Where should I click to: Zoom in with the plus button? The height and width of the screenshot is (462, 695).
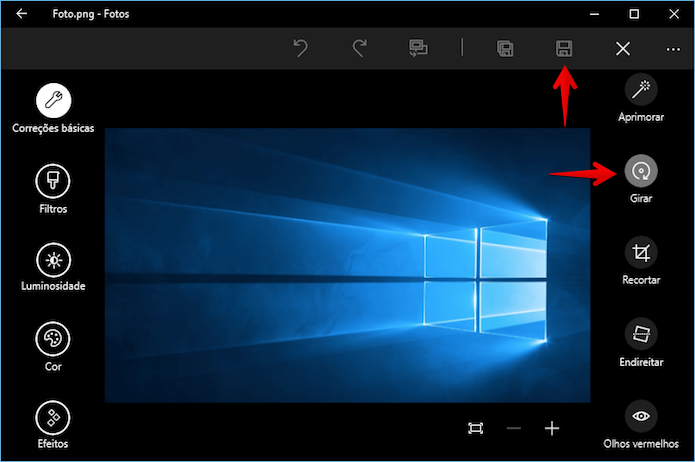(x=552, y=428)
